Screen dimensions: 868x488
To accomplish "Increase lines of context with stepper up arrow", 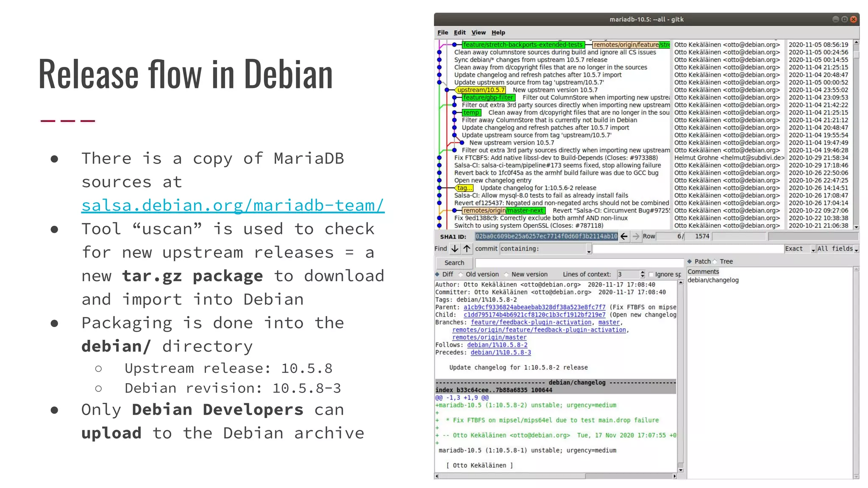I will tap(643, 272).
